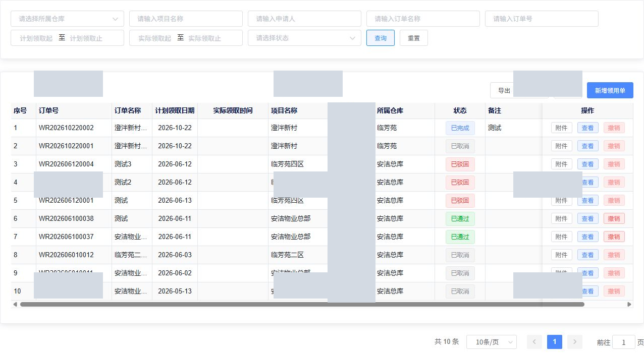Viewport: 644px width, 353px height.
Task: Select the 临芳苑二区 project name cell
Action: point(298,255)
